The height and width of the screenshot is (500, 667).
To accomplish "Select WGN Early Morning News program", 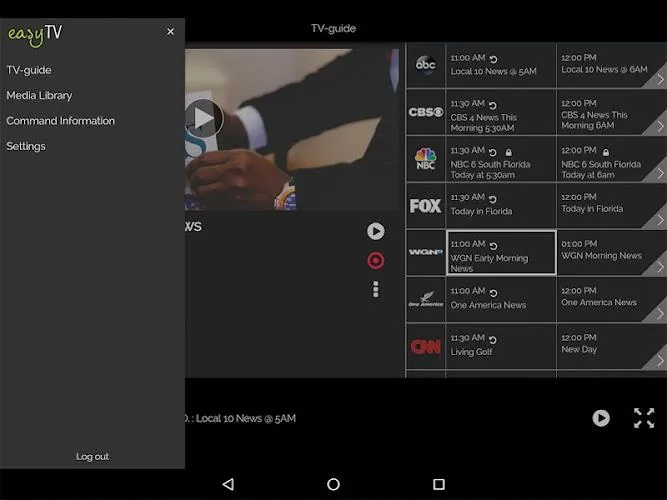I will (501, 253).
